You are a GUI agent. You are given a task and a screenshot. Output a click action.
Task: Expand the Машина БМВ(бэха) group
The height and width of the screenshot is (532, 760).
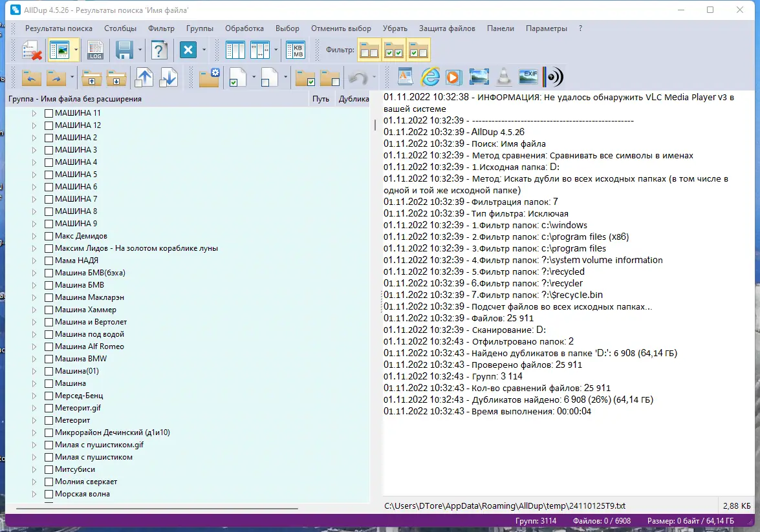(x=34, y=273)
